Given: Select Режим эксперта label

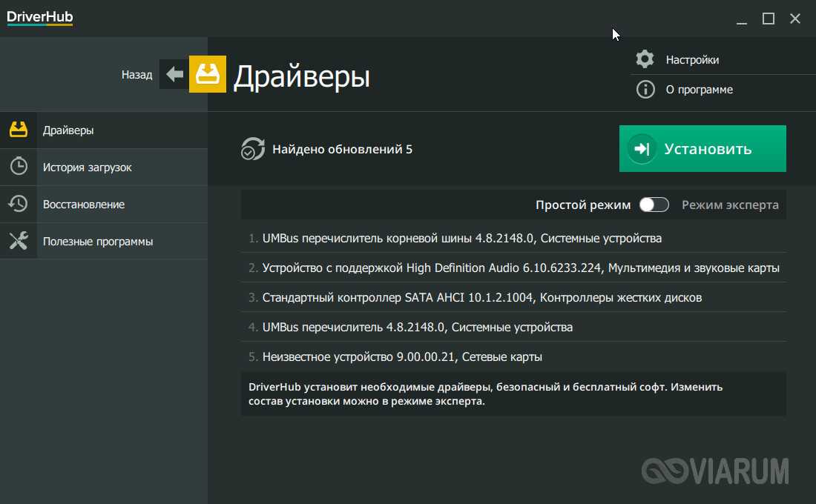Looking at the screenshot, I should [730, 205].
